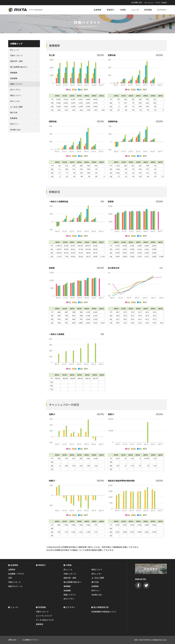Toggle the 1Q legend entry under 総資産 chart
The height and width of the screenshot is (644, 175).
coord(127,236)
